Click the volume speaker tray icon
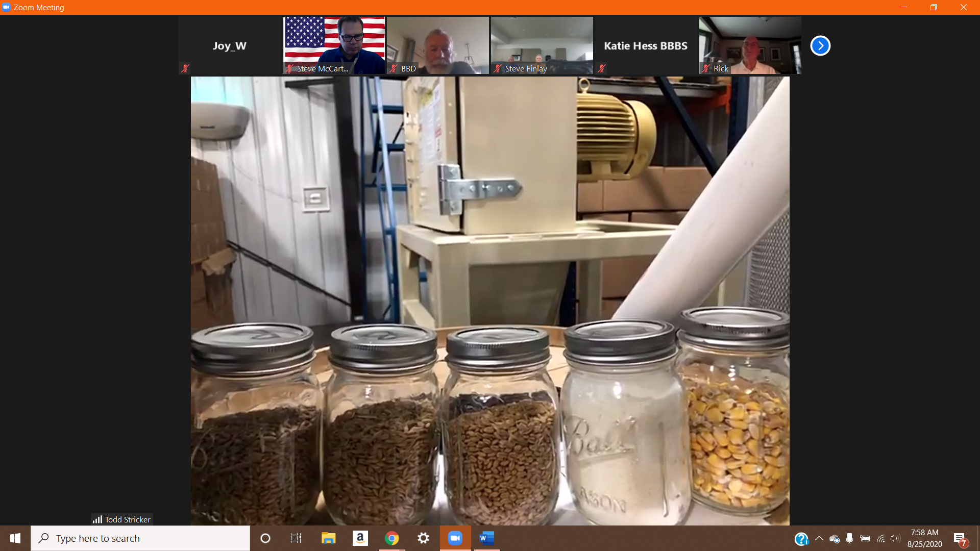This screenshot has width=980, height=551. (x=895, y=538)
